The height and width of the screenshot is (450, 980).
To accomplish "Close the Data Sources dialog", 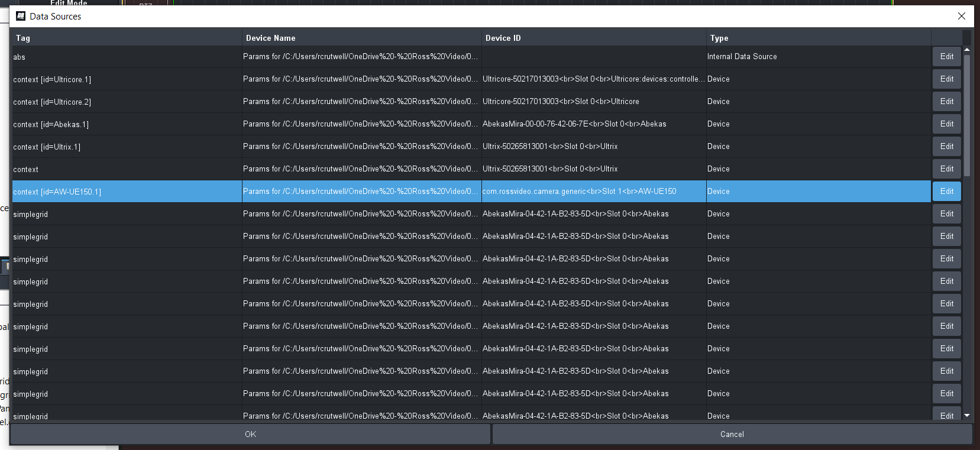I will pos(962,16).
